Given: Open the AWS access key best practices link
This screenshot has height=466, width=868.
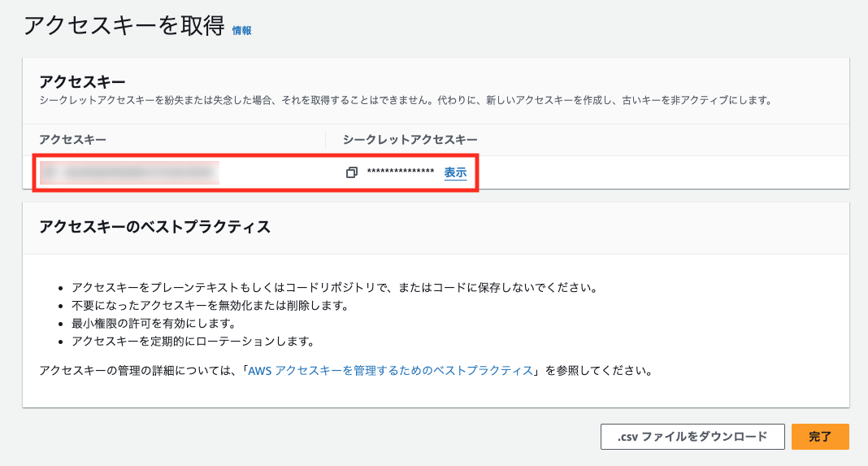Looking at the screenshot, I should tap(390, 371).
